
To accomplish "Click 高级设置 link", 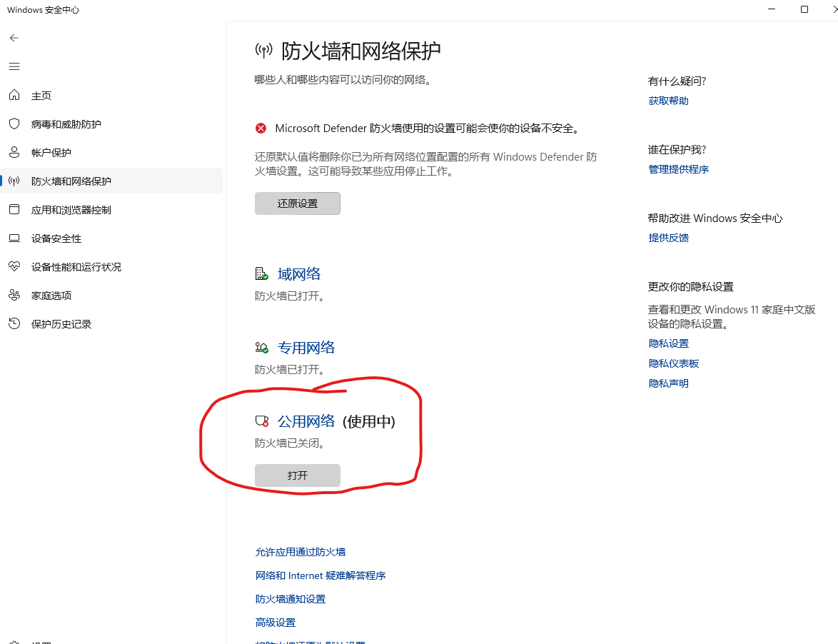I will [x=276, y=623].
